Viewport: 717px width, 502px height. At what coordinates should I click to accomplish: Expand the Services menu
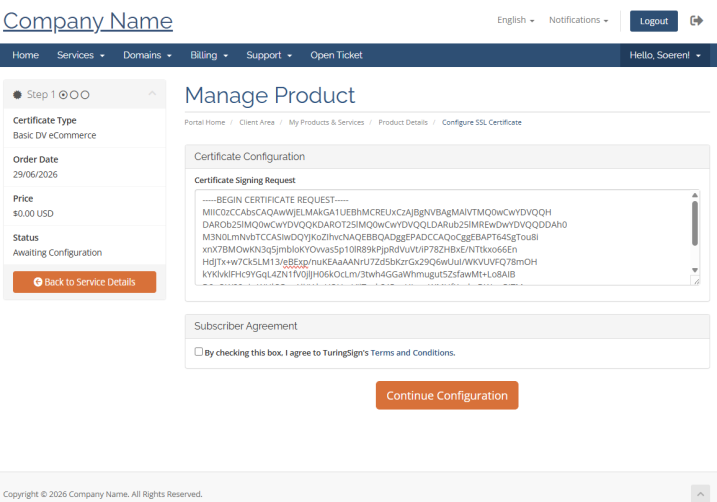(81, 55)
